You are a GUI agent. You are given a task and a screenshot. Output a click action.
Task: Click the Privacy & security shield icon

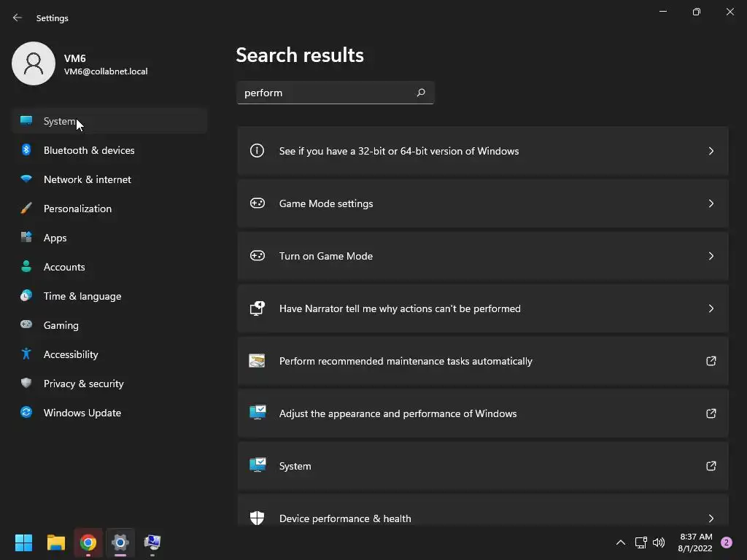[x=26, y=384]
